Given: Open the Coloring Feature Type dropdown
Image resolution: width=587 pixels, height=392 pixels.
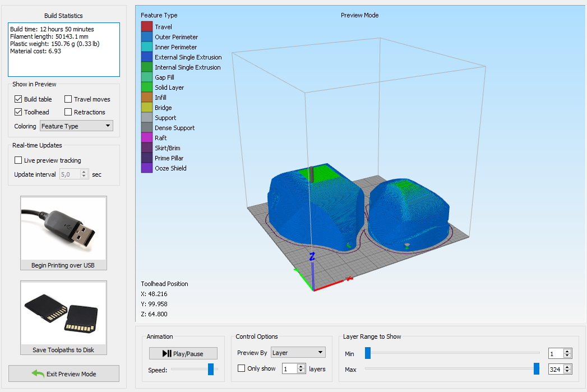Looking at the screenshot, I should (x=77, y=126).
